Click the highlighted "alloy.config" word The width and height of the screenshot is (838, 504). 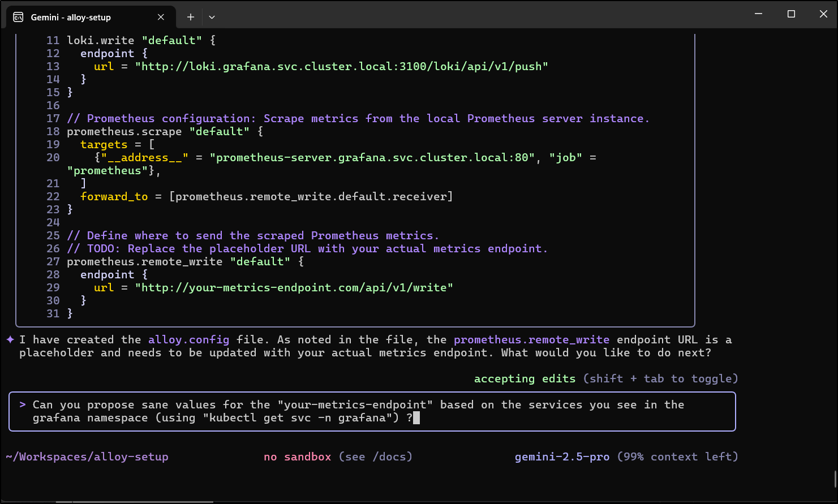[x=188, y=339]
